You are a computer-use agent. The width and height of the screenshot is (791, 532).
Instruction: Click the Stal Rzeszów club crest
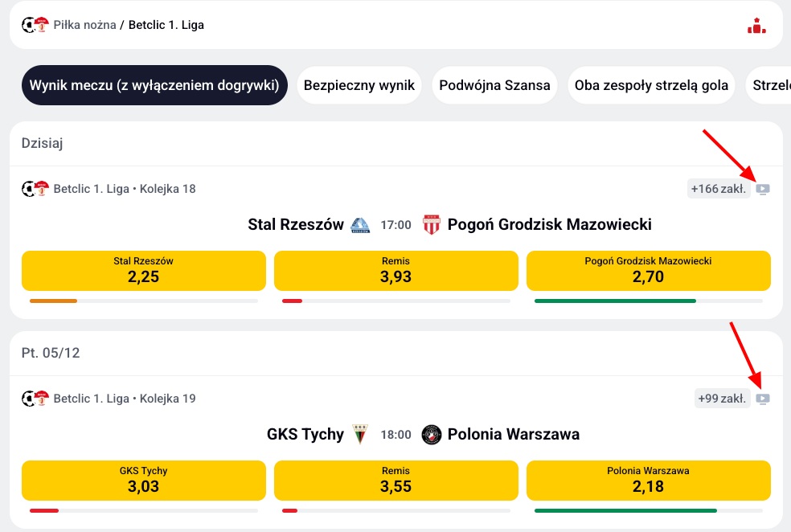coord(360,225)
